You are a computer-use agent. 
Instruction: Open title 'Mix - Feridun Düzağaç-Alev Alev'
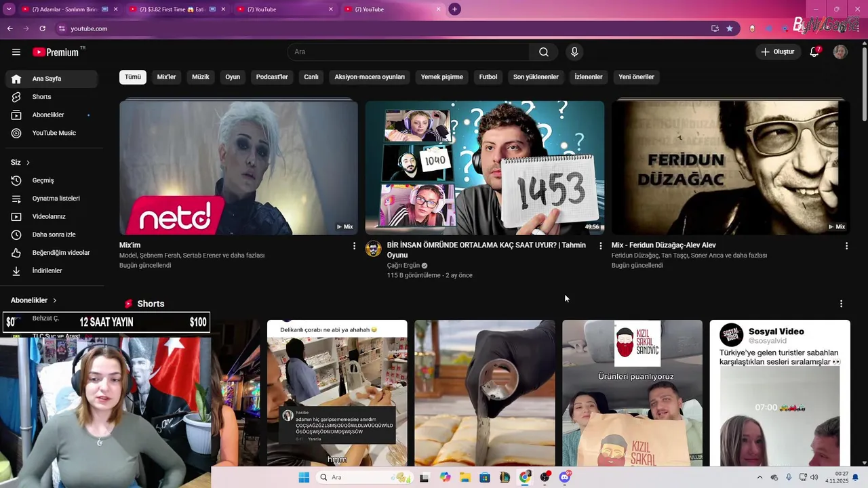tap(664, 245)
